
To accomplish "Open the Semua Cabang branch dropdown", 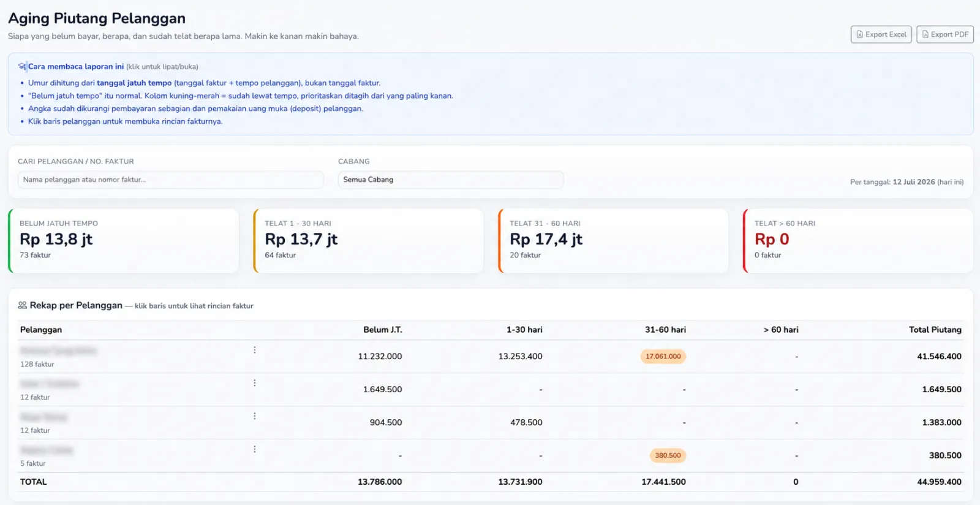I will click(x=451, y=180).
